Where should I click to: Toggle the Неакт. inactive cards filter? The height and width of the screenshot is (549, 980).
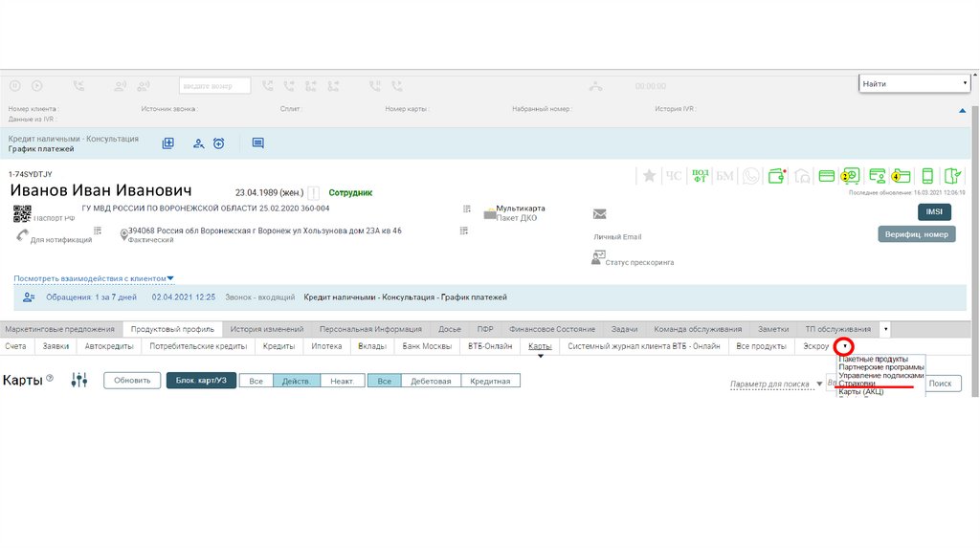(342, 381)
